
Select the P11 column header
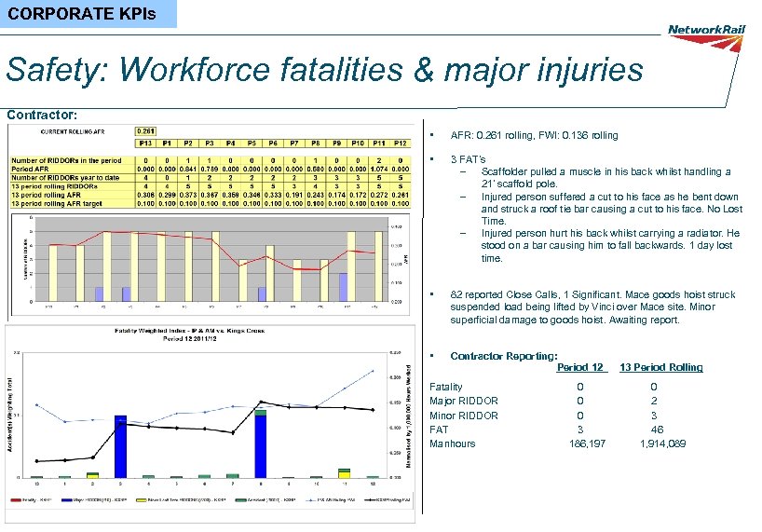tap(379, 143)
